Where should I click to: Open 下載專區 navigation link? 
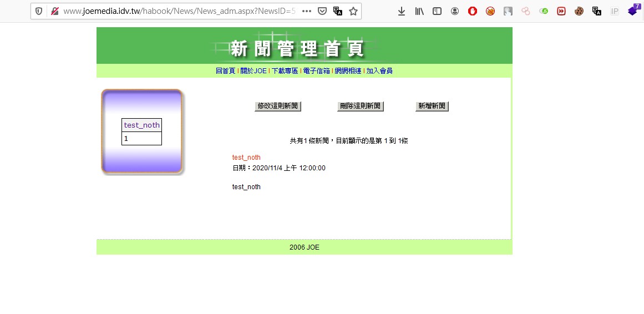coord(285,71)
